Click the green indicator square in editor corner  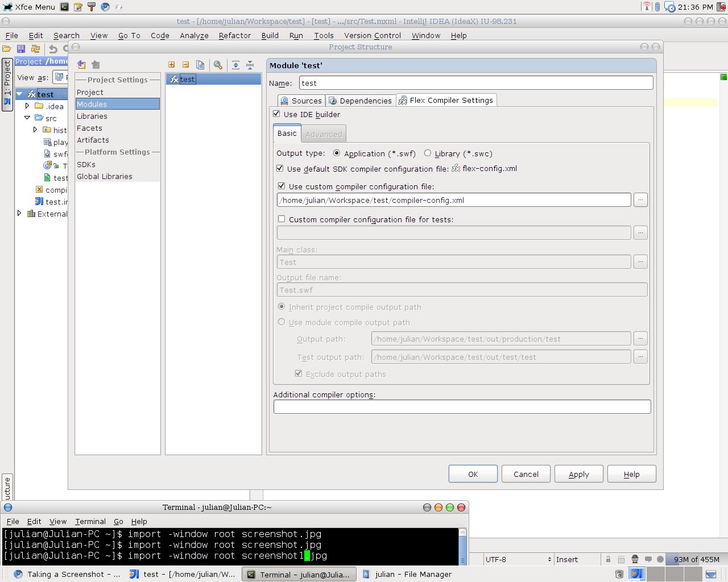723,77
